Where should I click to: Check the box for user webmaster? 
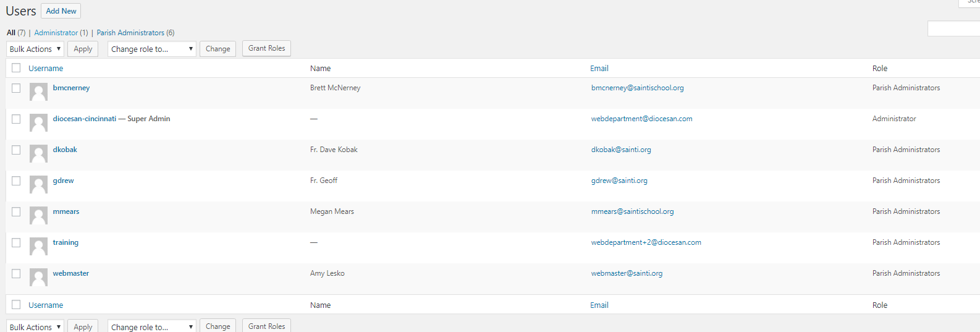coord(16,274)
